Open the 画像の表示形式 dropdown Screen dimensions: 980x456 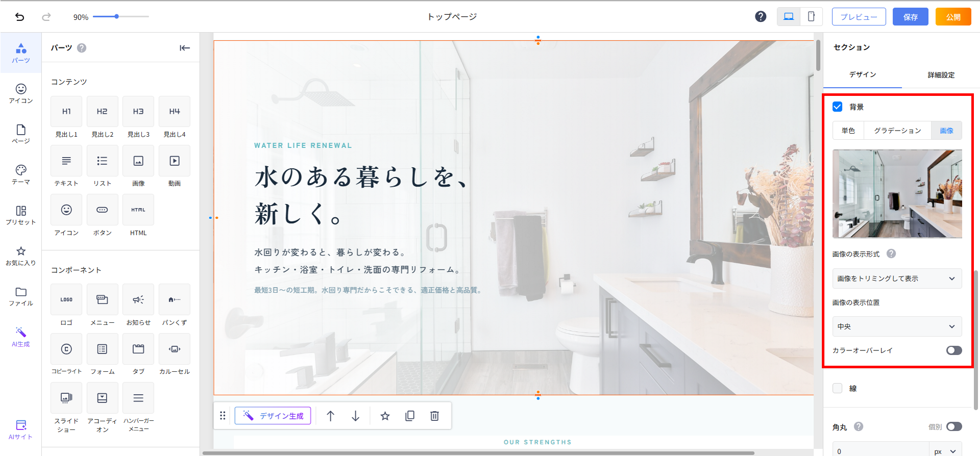pos(897,278)
